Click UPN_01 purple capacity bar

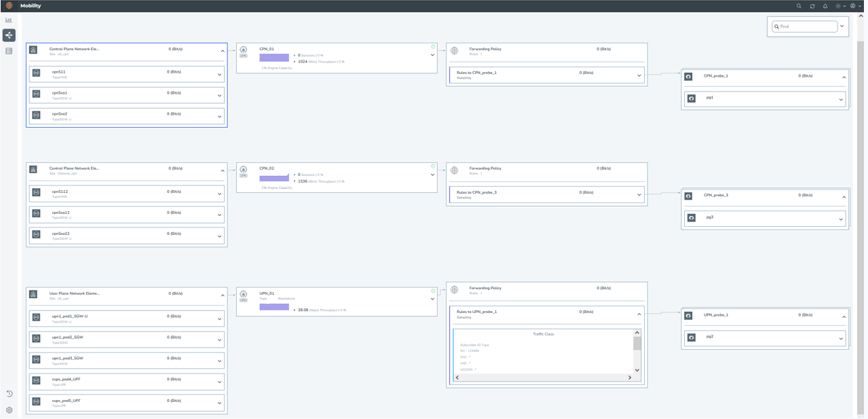pyautogui.click(x=274, y=307)
